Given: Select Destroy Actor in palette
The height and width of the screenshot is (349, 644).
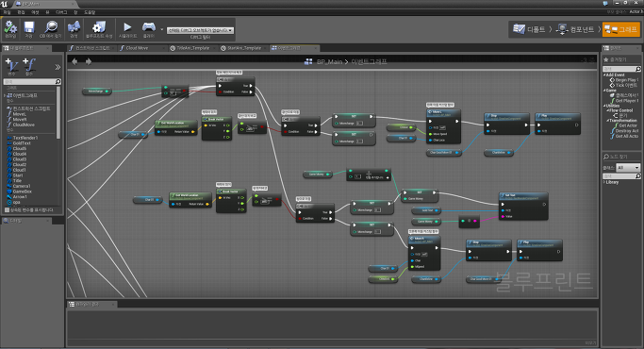Looking at the screenshot, I should click(625, 131).
